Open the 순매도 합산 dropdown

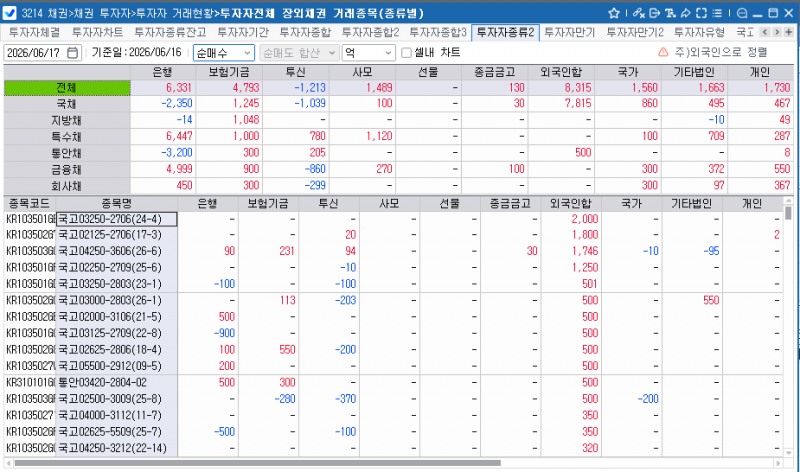pyautogui.click(x=299, y=53)
